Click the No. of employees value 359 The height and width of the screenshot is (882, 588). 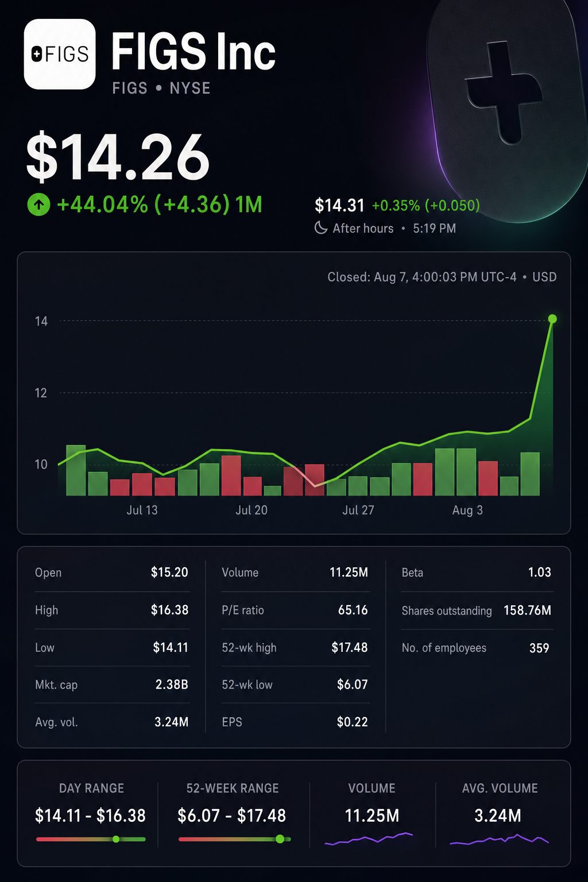[539, 648]
